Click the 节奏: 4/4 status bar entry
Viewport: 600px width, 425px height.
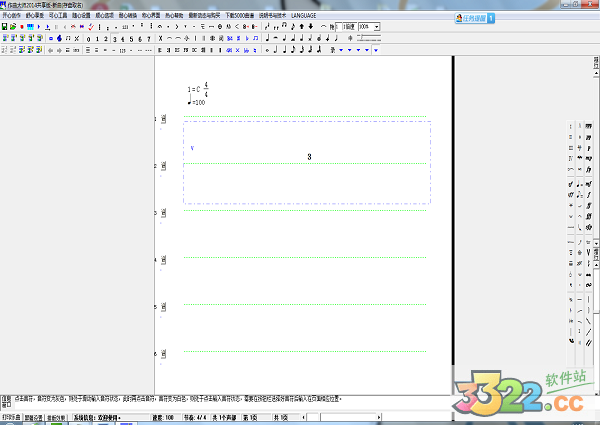pyautogui.click(x=195, y=418)
